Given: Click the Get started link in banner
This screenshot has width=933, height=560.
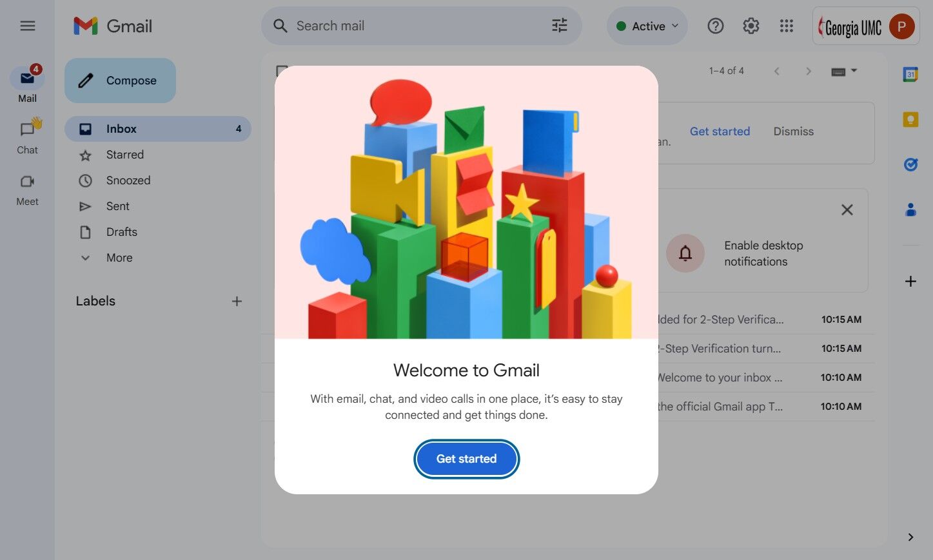Looking at the screenshot, I should coord(720,131).
